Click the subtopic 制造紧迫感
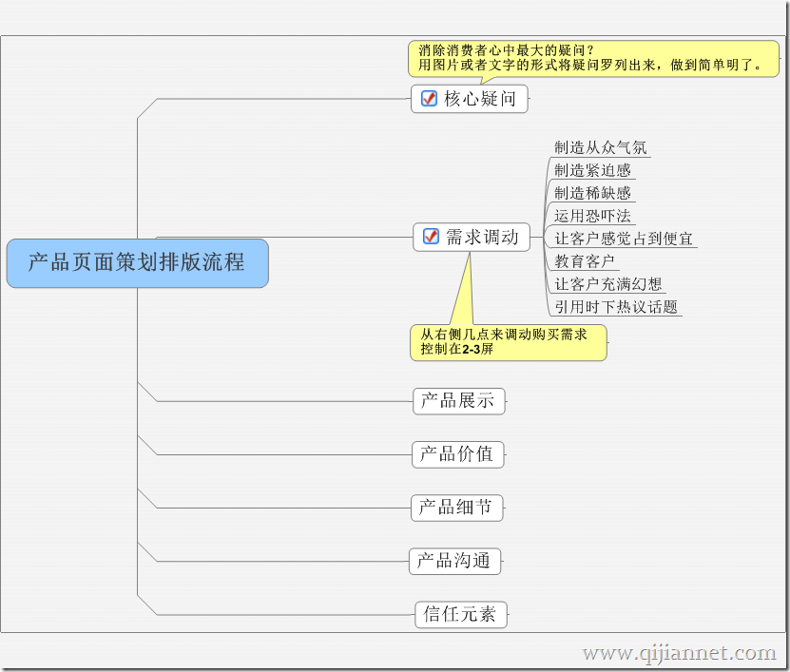The width and height of the screenshot is (790, 672). 592,170
